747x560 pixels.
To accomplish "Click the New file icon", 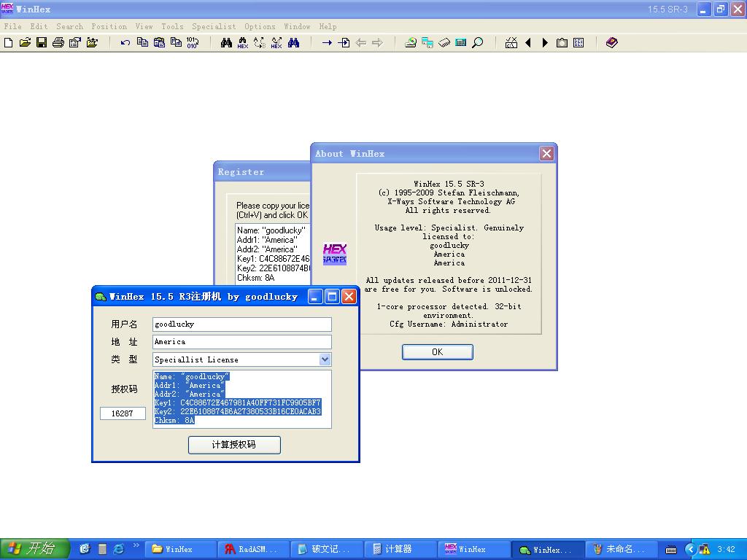I will click(8, 43).
